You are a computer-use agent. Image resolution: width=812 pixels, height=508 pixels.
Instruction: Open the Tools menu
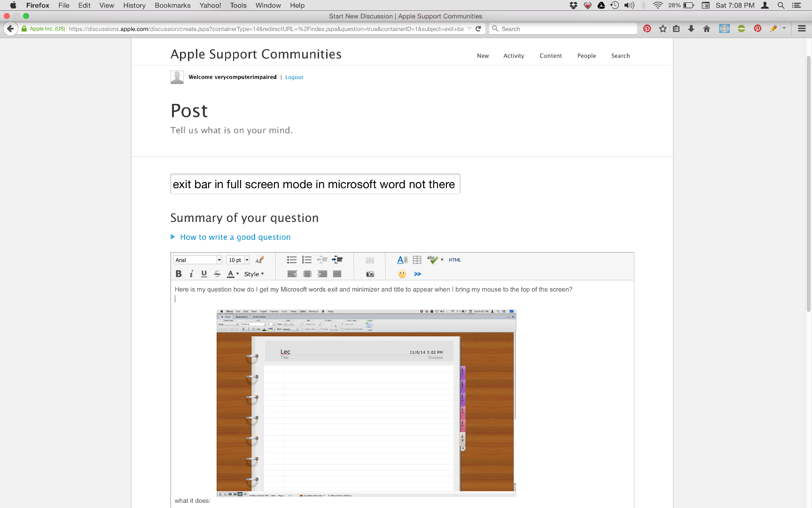click(238, 5)
